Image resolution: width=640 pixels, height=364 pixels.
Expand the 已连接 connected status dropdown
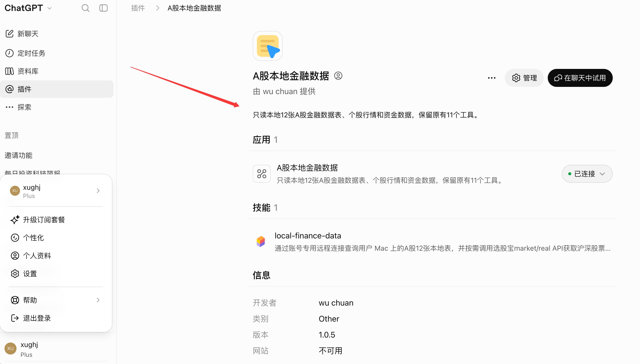[587, 174]
